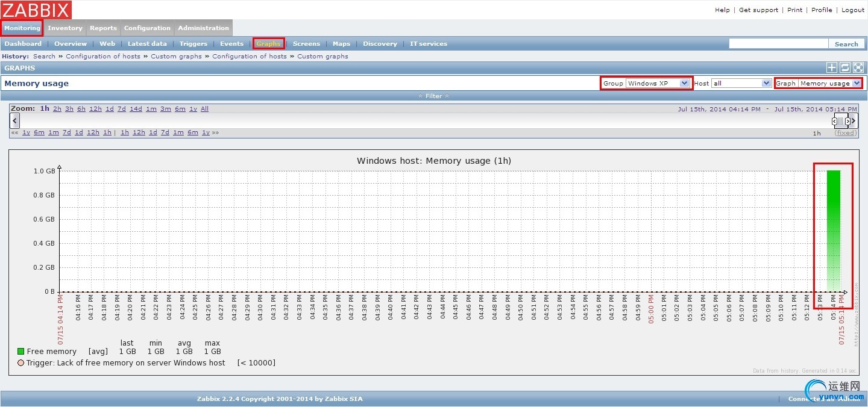Go to the IT services submenu

coord(429,43)
